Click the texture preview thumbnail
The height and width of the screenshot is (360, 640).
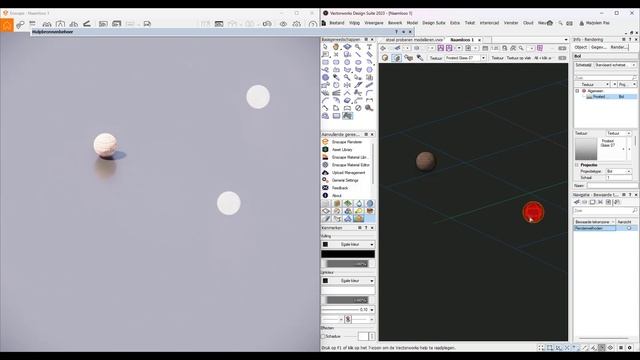point(586,149)
